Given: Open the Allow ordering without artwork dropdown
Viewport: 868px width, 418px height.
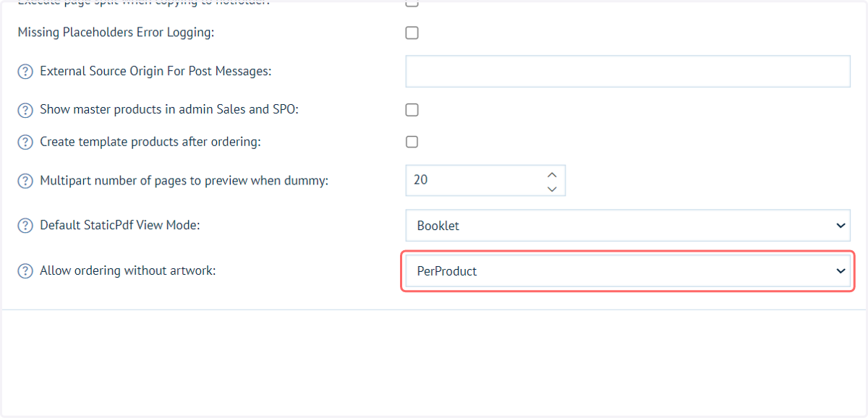Looking at the screenshot, I should (x=628, y=271).
